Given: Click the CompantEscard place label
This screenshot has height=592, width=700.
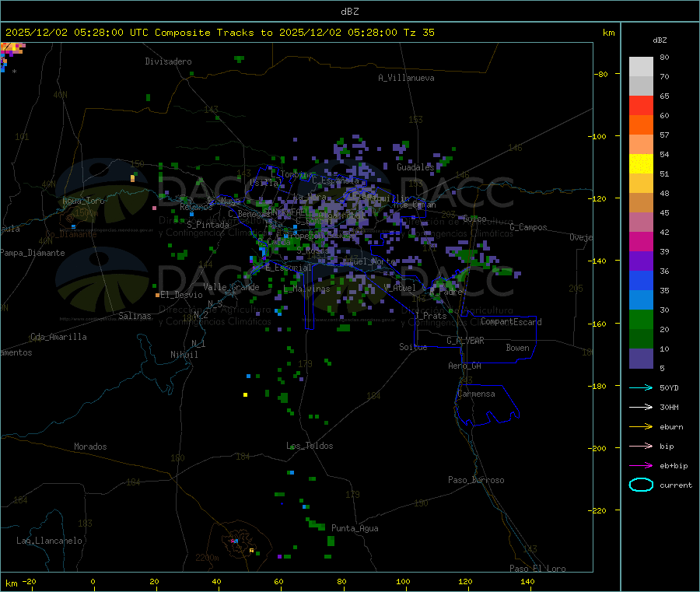Looking at the screenshot, I should pos(511,322).
